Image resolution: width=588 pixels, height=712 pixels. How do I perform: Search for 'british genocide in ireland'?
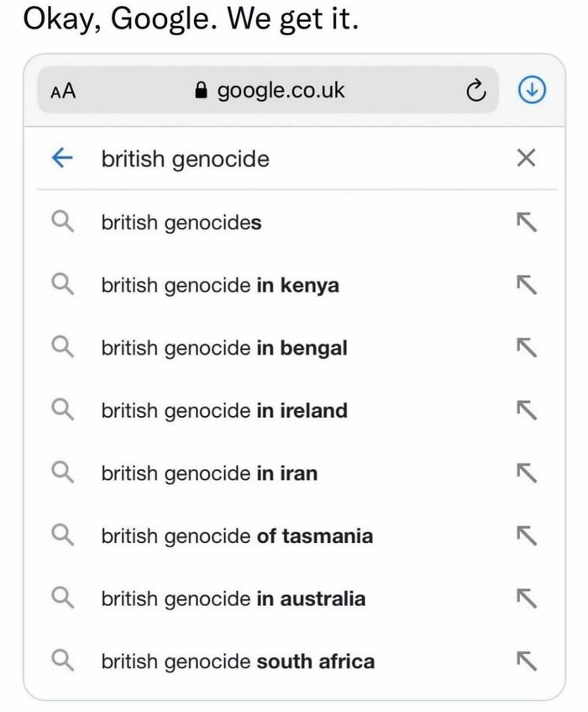(x=224, y=411)
